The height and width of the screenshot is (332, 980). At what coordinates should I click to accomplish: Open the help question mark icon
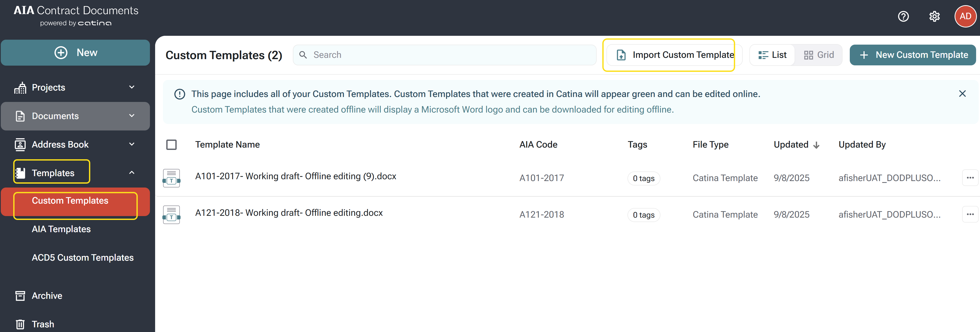click(x=903, y=16)
